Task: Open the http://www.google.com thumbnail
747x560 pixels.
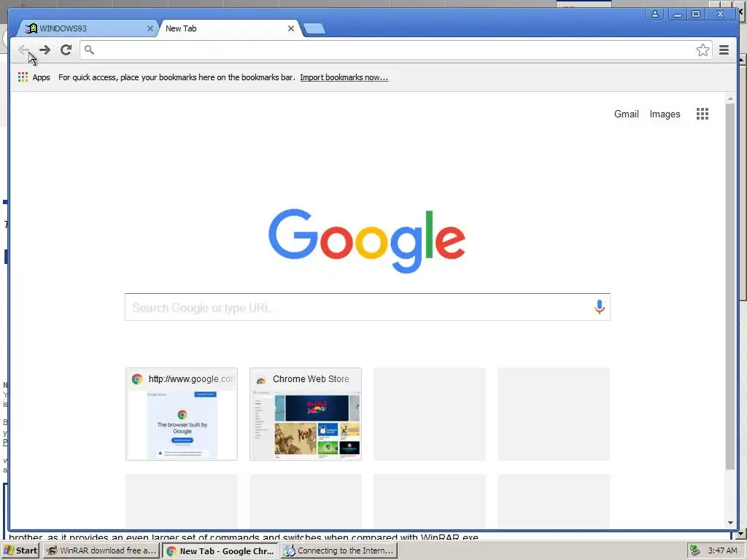Action: pyautogui.click(x=182, y=414)
